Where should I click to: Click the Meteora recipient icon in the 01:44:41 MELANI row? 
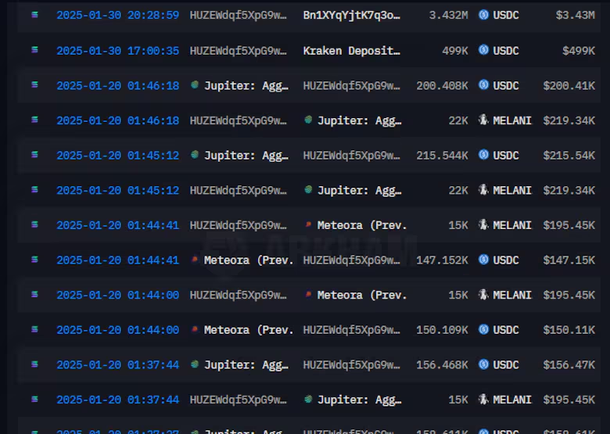tap(309, 224)
